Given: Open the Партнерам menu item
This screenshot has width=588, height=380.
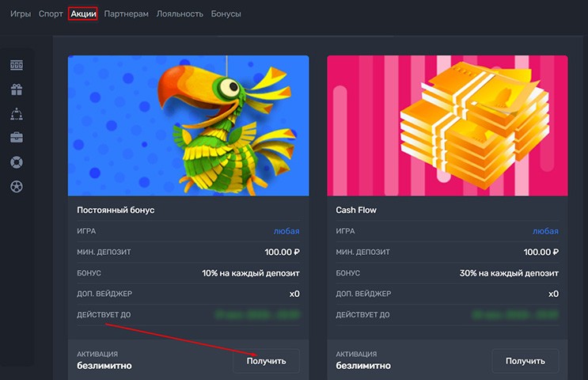Looking at the screenshot, I should click(126, 13).
